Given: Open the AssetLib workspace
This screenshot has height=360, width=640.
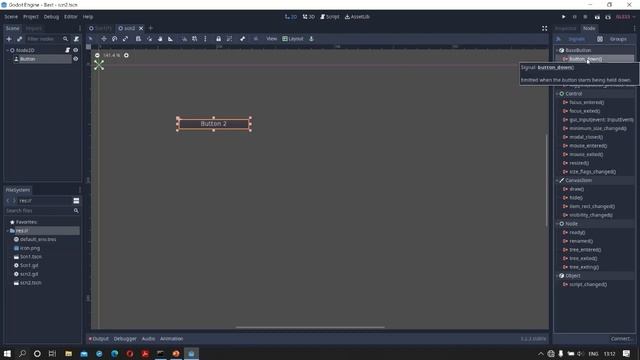Looking at the screenshot, I should (358, 17).
